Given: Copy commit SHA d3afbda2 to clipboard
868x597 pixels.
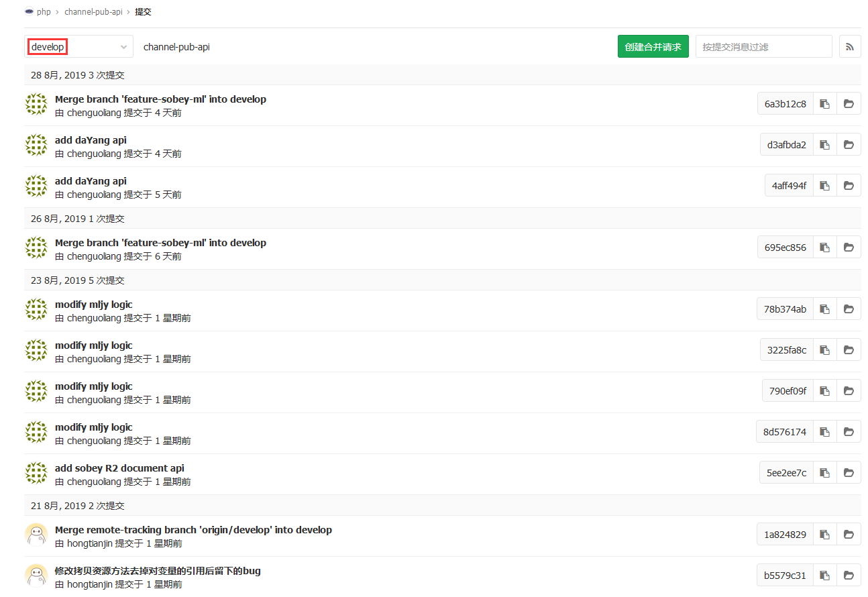Looking at the screenshot, I should coord(825,145).
